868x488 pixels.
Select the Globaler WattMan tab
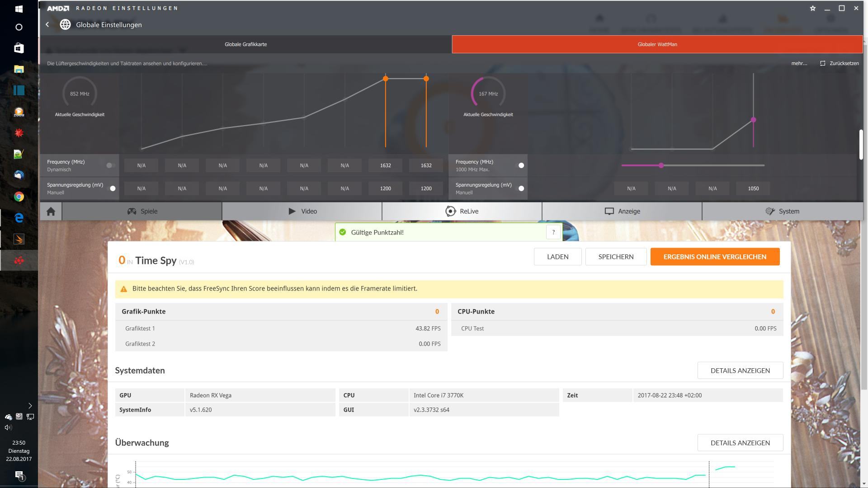pyautogui.click(x=657, y=44)
